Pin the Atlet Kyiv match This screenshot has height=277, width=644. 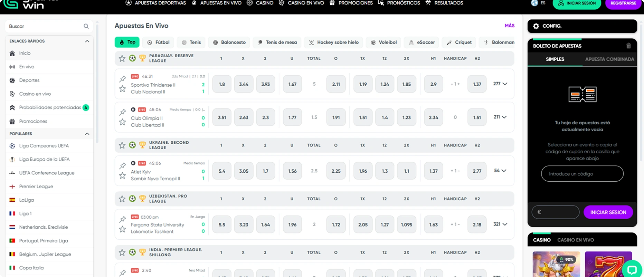point(122,166)
